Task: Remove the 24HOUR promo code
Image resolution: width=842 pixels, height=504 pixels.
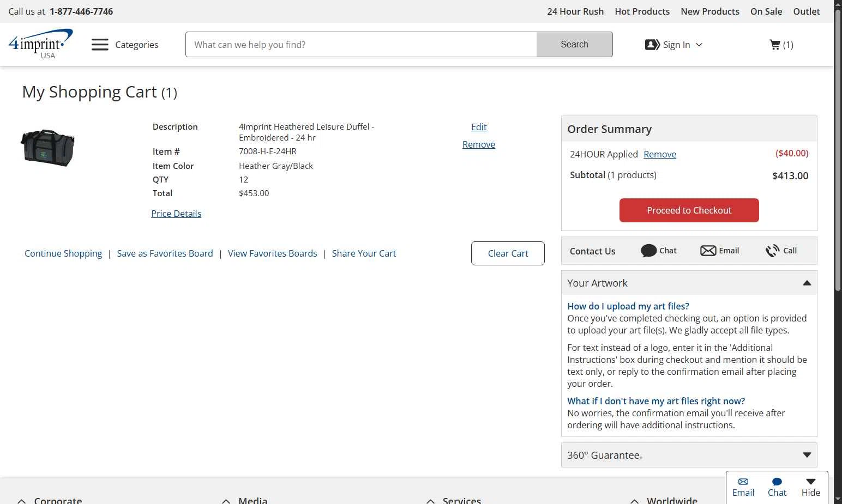Action: (660, 154)
